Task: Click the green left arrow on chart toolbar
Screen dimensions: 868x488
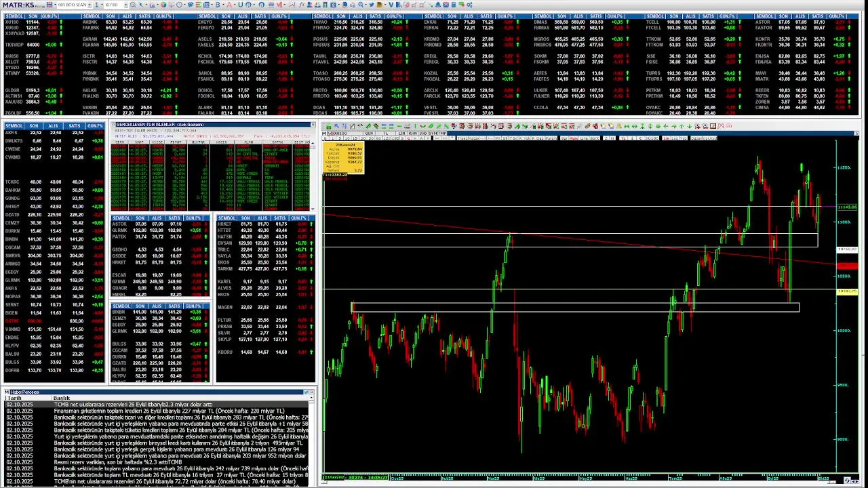Action: [665, 126]
